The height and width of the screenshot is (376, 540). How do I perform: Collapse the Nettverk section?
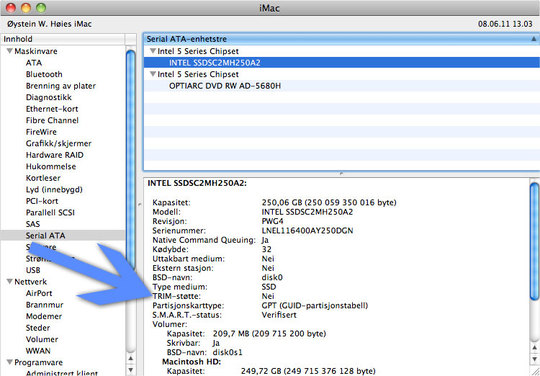click(x=9, y=282)
